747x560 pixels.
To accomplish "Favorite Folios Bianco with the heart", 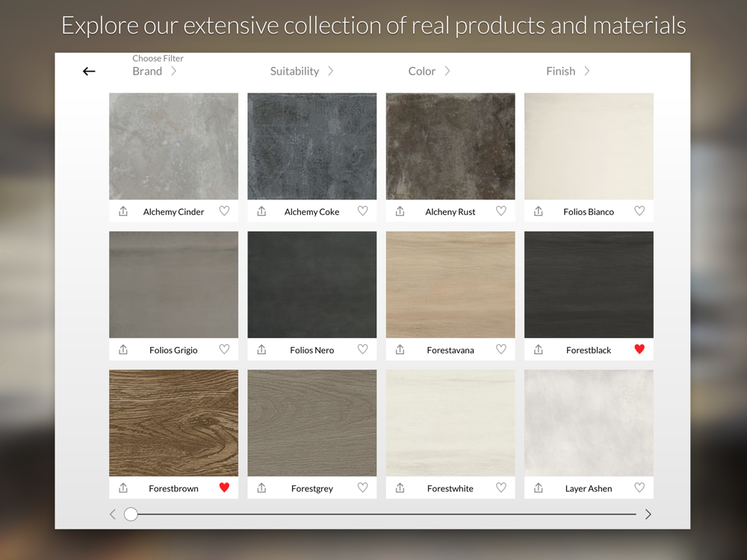I will click(639, 211).
